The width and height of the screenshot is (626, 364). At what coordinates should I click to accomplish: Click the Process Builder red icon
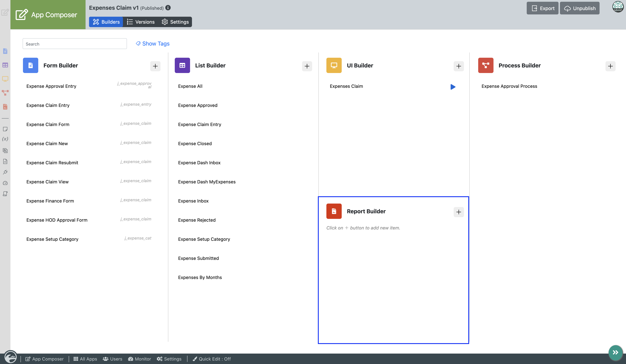[x=485, y=65]
